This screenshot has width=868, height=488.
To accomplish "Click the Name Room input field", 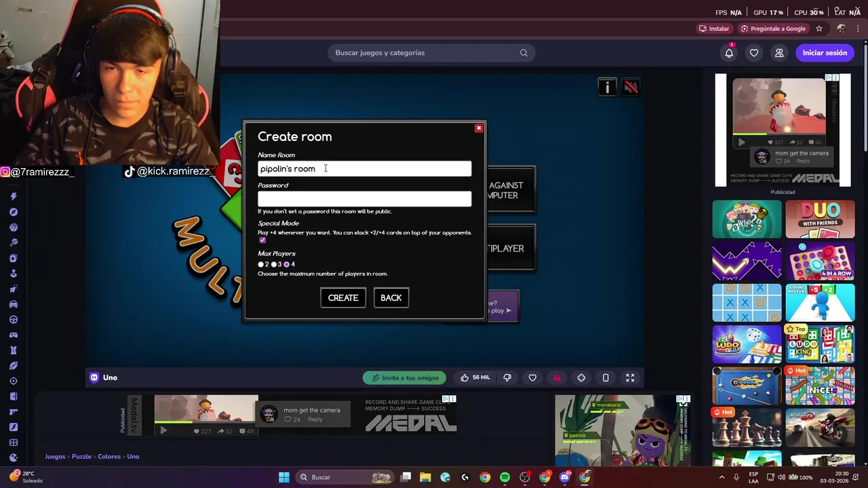I will coord(364,169).
